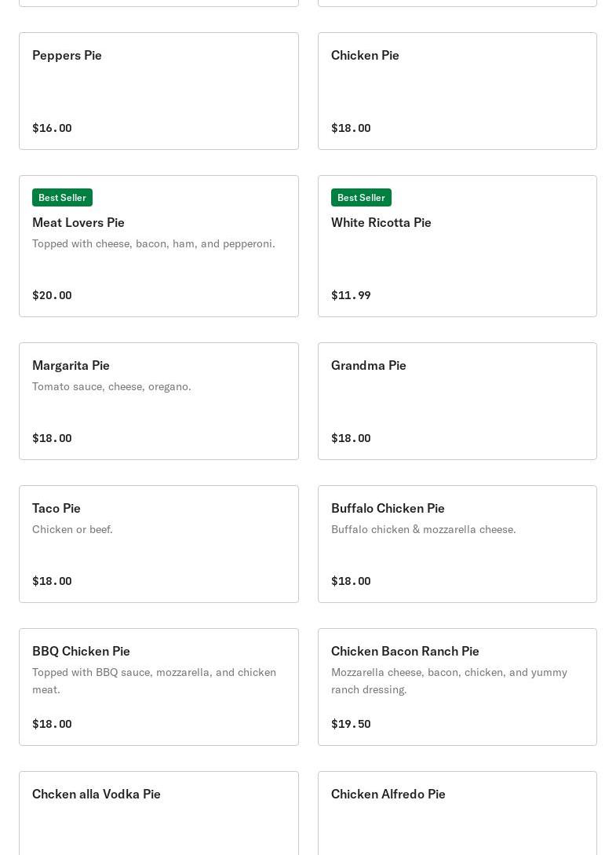
Task: Click the $20.00 price on Meat Lovers Pie
Action: 52,295
